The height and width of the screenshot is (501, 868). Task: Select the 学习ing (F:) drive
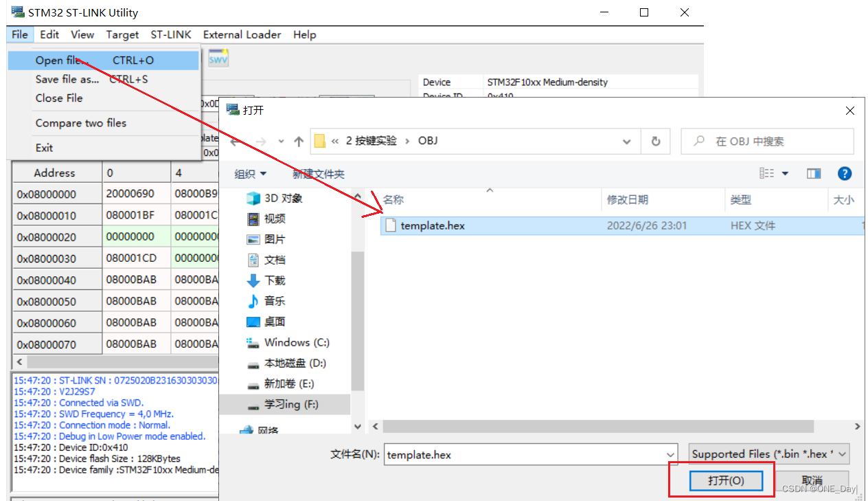coord(285,404)
